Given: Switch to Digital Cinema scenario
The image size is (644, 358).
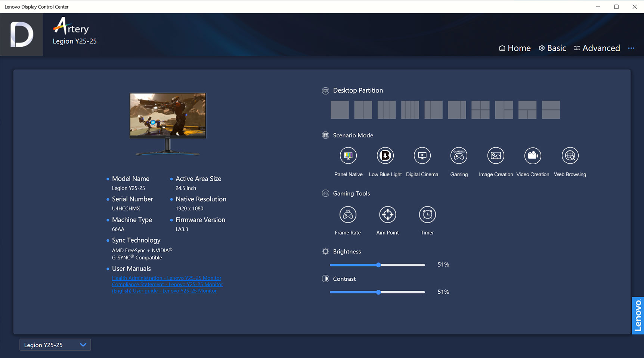Looking at the screenshot, I should [422, 155].
